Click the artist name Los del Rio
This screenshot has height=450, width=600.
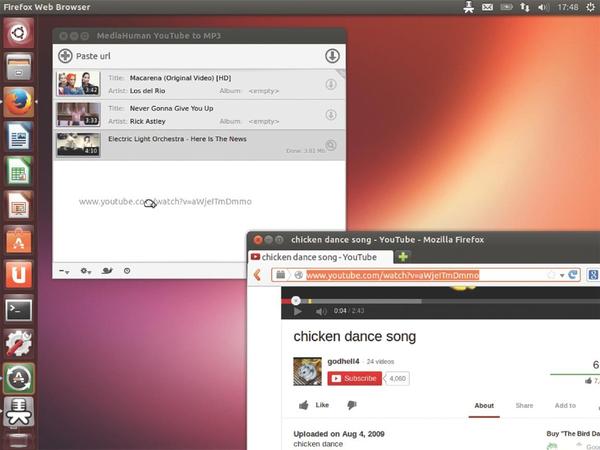(147, 91)
